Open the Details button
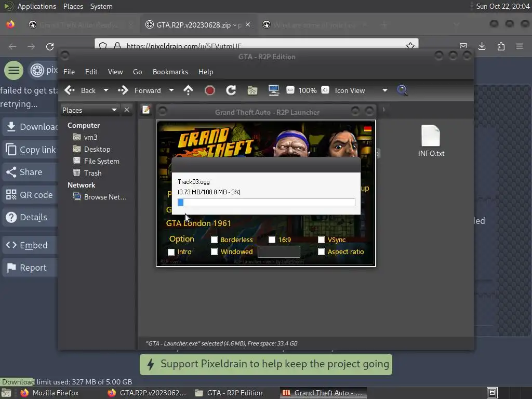The image size is (532, 399). pos(30,217)
